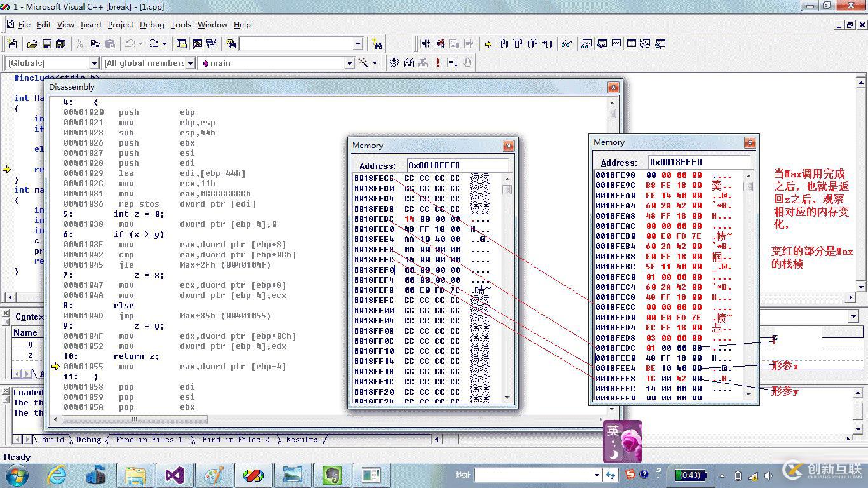868x488 pixels.
Task: Click the Cut scissors icon
Action: 80,44
